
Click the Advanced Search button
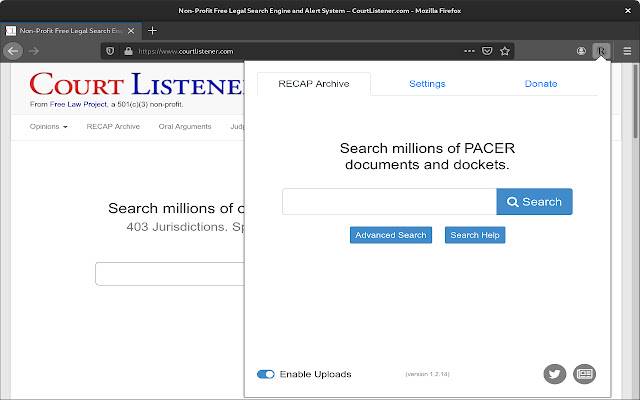(x=391, y=235)
